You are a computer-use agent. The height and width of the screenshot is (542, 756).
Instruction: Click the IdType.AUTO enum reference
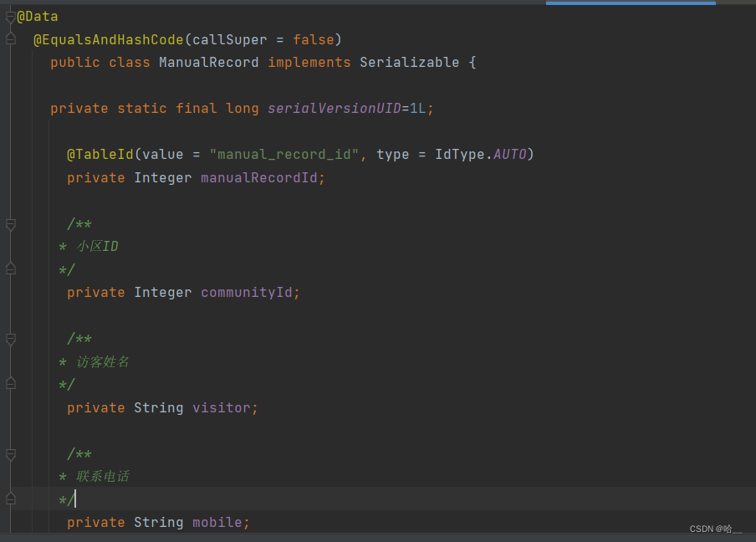coord(483,154)
